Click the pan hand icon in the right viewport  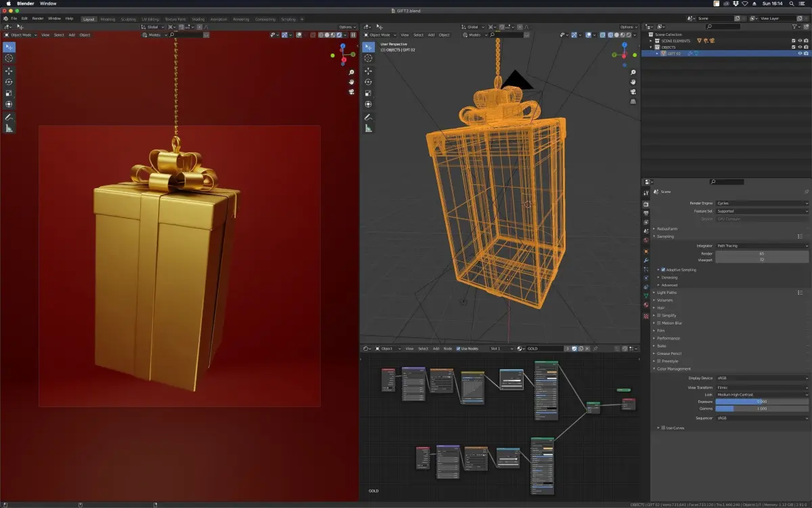[x=633, y=81]
